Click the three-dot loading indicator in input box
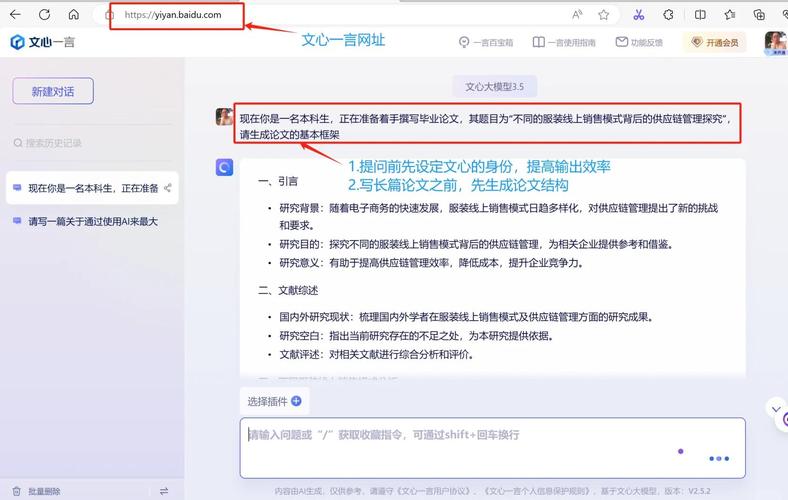This screenshot has width=788, height=500. coord(719,458)
